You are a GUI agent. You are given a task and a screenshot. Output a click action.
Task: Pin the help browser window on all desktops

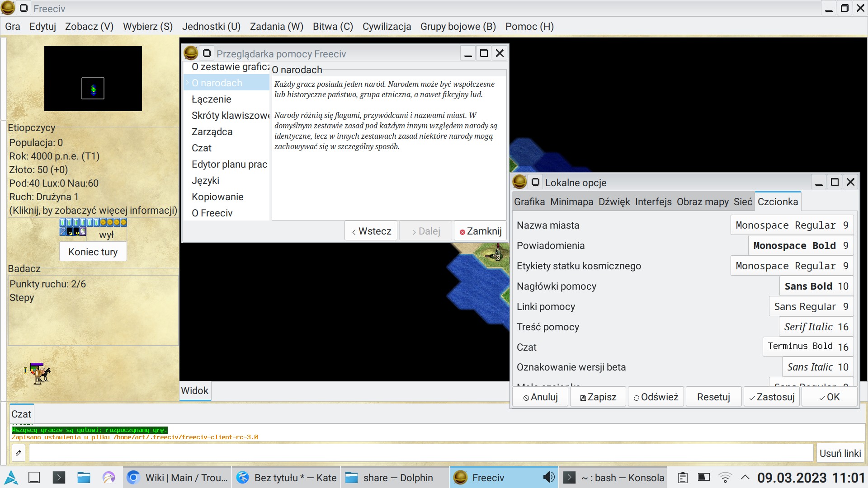[207, 53]
